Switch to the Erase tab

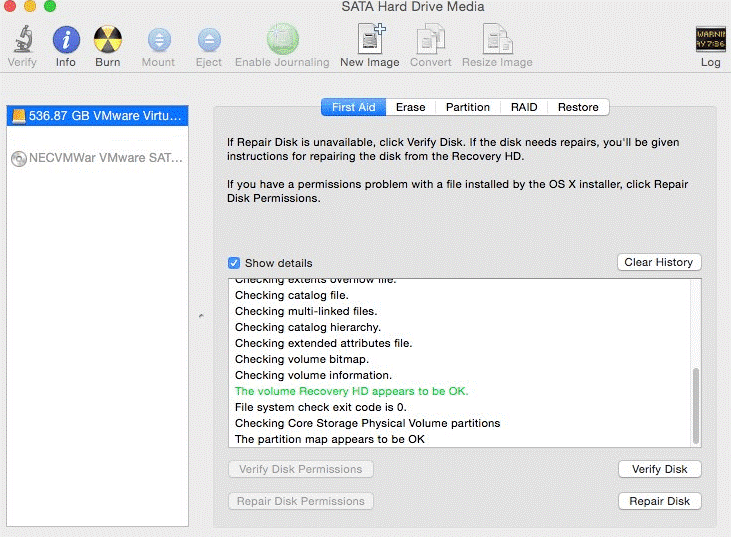click(410, 107)
